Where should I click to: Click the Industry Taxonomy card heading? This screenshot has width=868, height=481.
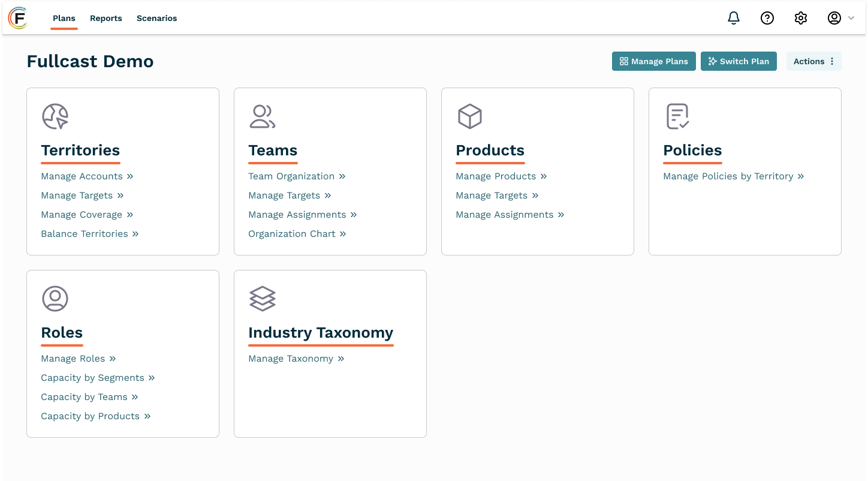[321, 333]
